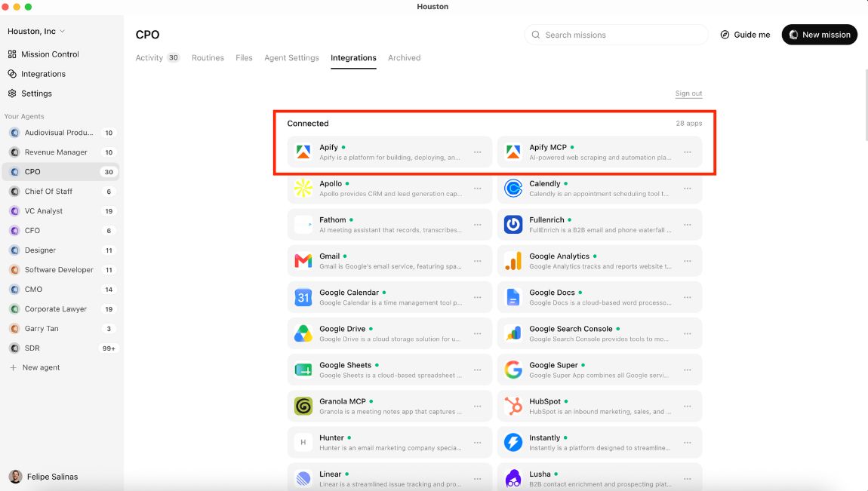The width and height of the screenshot is (868, 491).
Task: Open the three-dot menu for HubSpot
Action: click(687, 407)
